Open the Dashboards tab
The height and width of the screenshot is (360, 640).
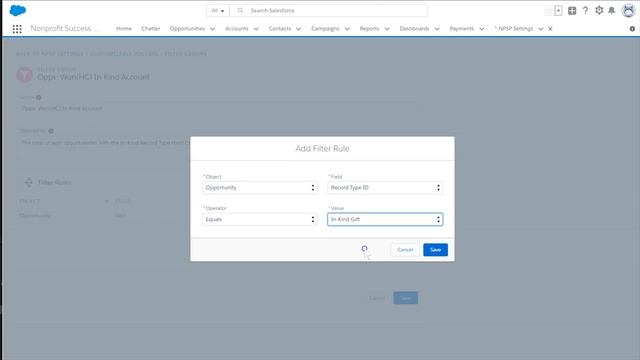click(414, 29)
